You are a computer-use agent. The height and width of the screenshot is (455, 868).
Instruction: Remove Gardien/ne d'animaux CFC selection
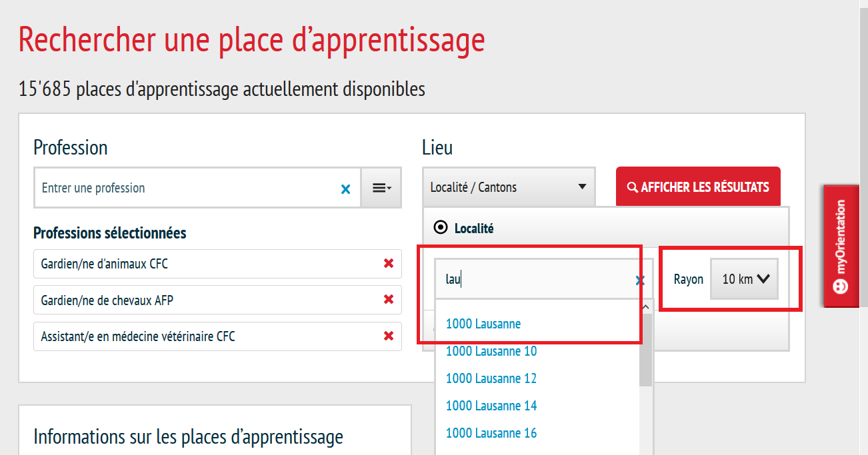pos(389,264)
